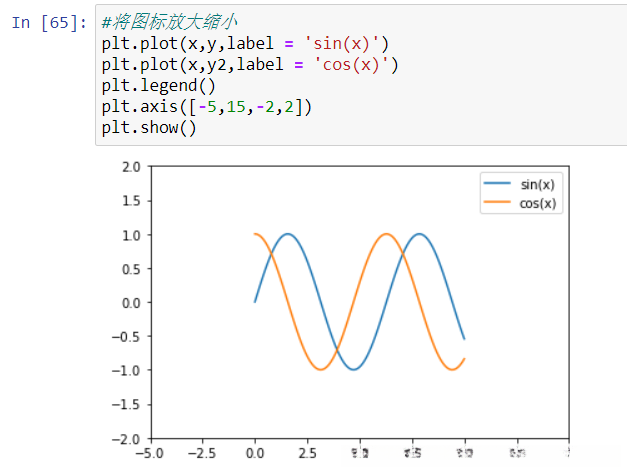The image size is (627, 475).
Task: Click the 2.5 x-axis tick label
Action: tap(308, 453)
